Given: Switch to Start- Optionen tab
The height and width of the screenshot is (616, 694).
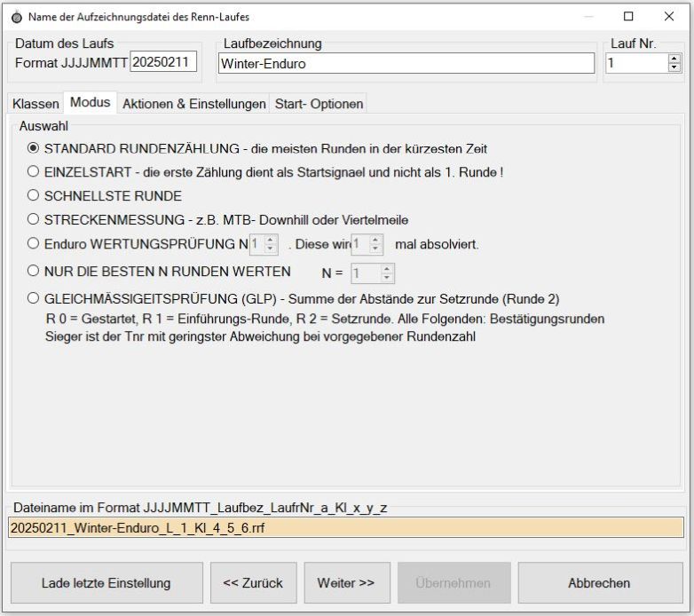Looking at the screenshot, I should [x=319, y=104].
